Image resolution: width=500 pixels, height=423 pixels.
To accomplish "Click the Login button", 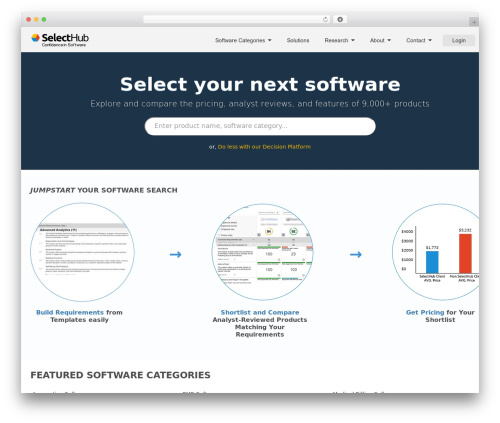I will 459,40.
